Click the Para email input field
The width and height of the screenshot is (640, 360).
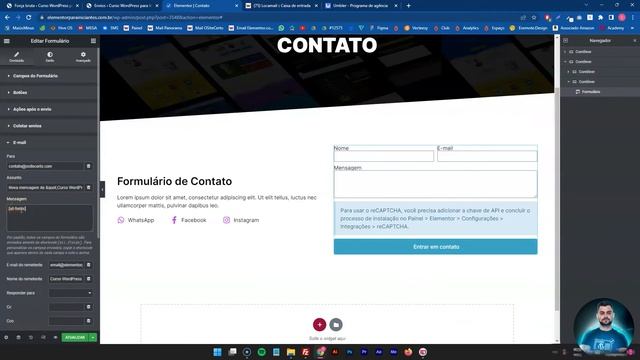45,166
